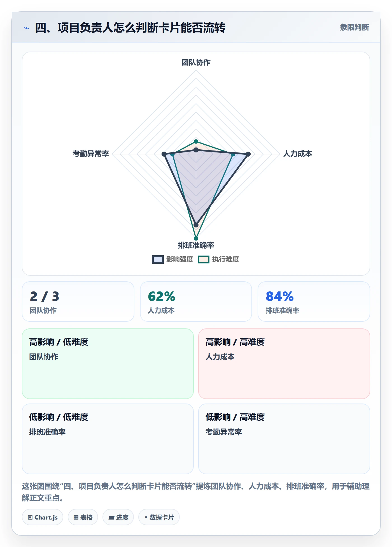Open the 2 / 3 团队协作 stat card
The height and width of the screenshot is (547, 392).
coord(78,302)
